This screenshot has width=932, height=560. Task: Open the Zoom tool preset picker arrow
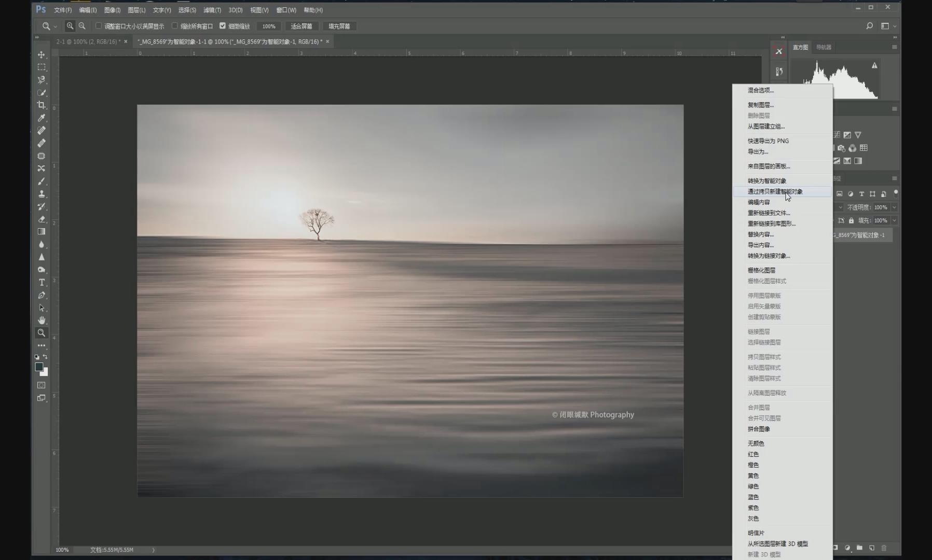point(55,26)
